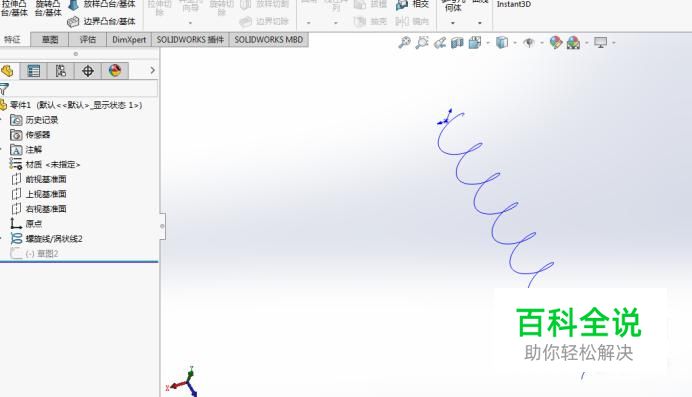Click the Zoom to Area icon
The image size is (692, 397).
(422, 42)
